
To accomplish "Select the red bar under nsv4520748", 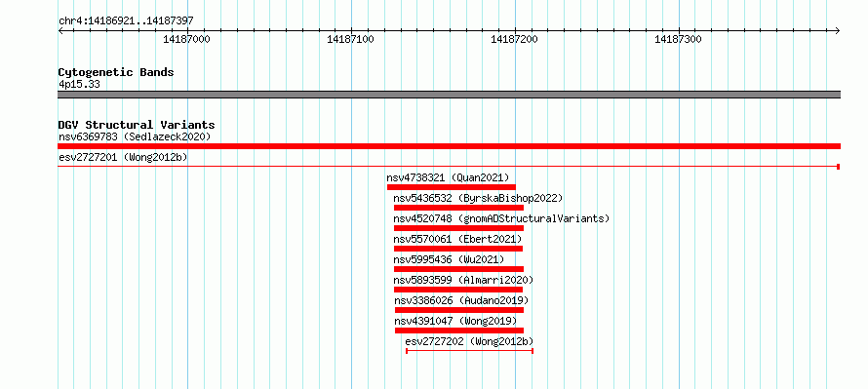I will click(458, 228).
